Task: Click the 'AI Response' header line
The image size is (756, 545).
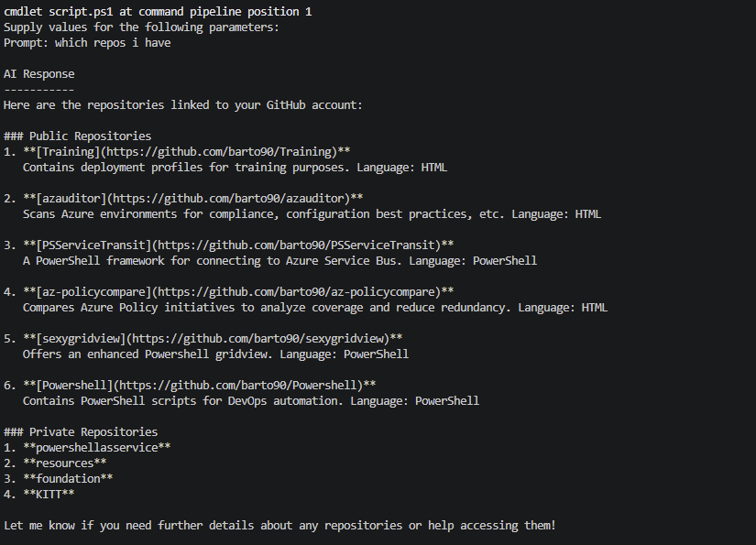Action: (x=39, y=74)
